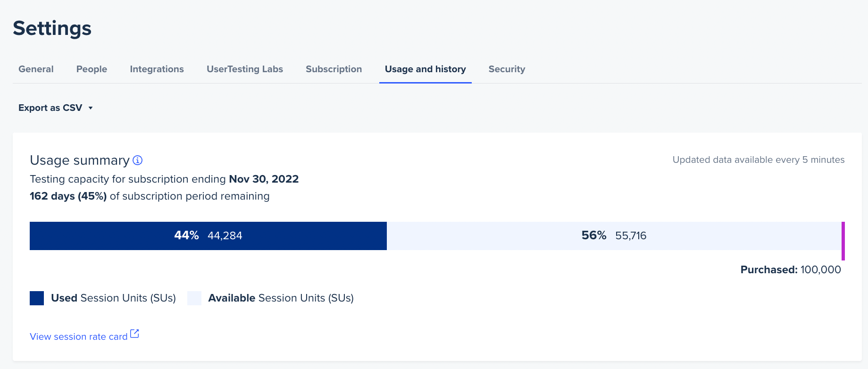Click the external link icon beside rate card
Image resolution: width=868 pixels, height=369 pixels.
click(134, 334)
